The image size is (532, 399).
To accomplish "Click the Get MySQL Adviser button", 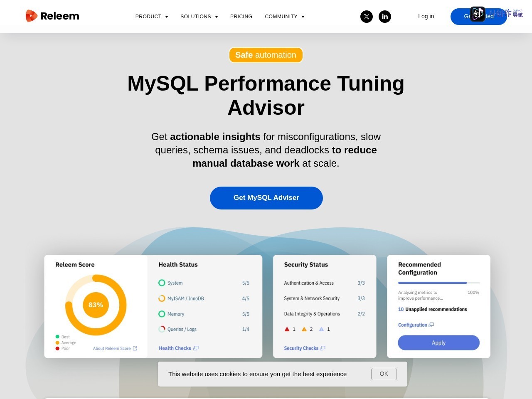I will 266,198.
